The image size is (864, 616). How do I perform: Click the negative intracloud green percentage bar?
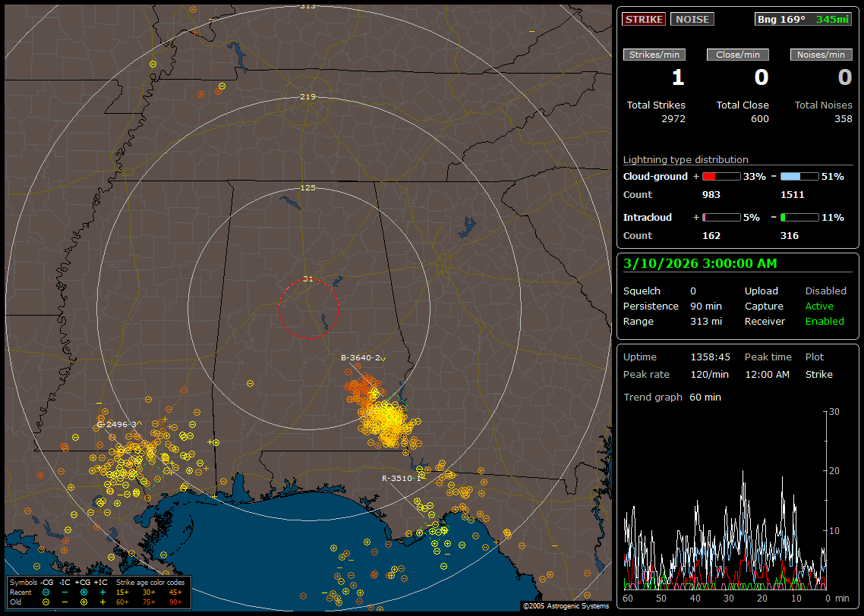point(799,218)
